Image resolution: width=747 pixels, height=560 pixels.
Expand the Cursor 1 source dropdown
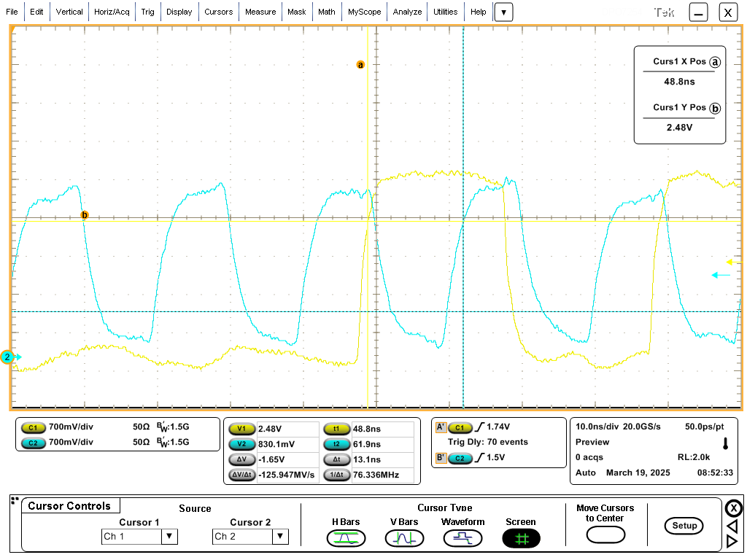pyautogui.click(x=169, y=537)
